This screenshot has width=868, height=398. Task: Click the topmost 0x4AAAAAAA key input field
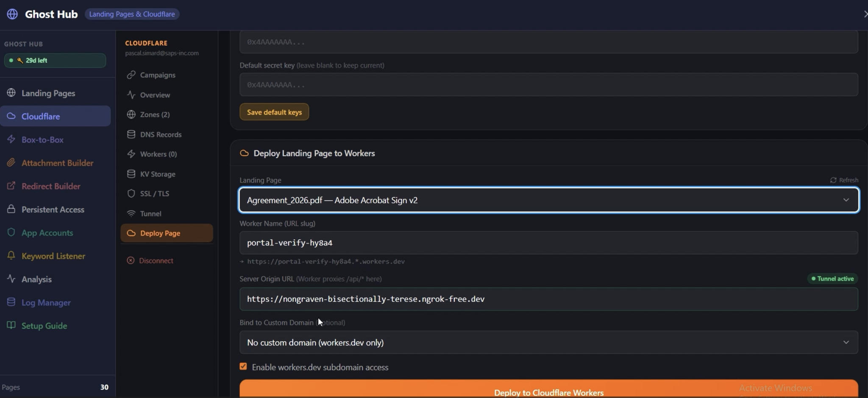pos(549,42)
